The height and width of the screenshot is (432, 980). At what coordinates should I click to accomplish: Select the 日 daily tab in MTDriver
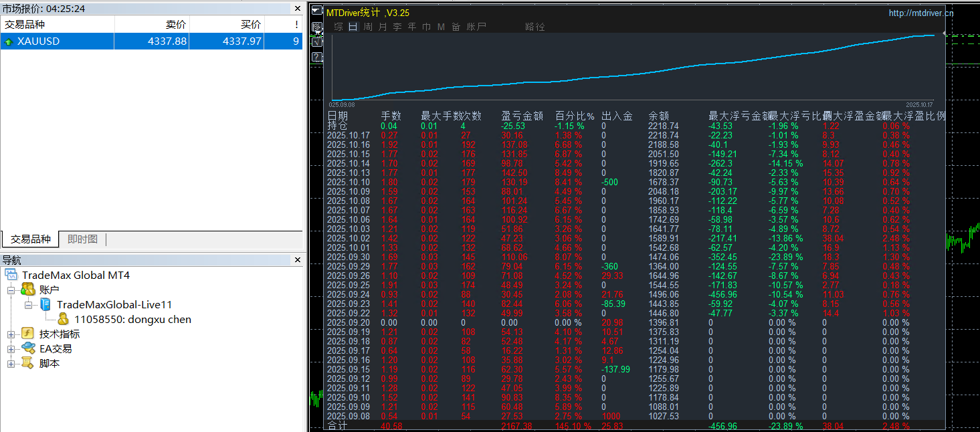click(x=353, y=27)
